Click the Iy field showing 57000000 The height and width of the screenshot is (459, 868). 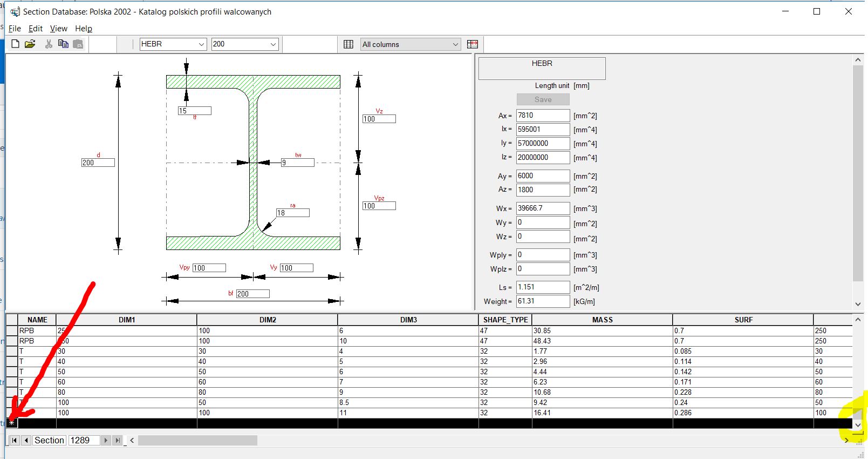point(543,144)
